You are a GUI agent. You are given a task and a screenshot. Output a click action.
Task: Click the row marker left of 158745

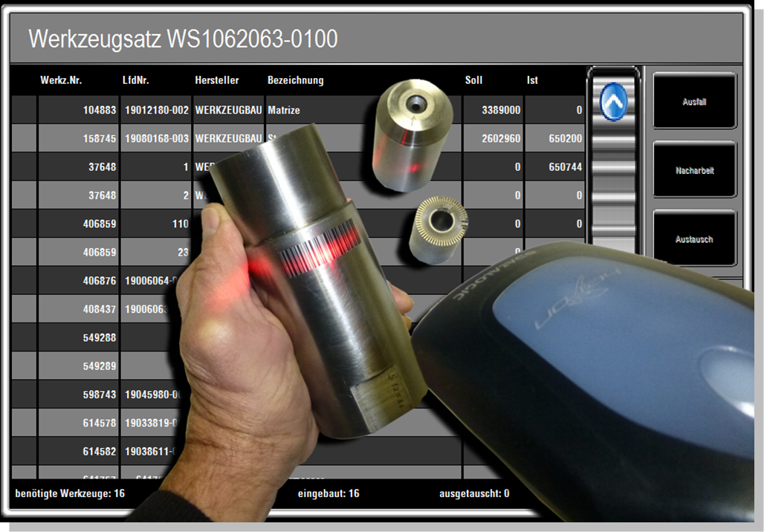pyautogui.click(x=24, y=138)
